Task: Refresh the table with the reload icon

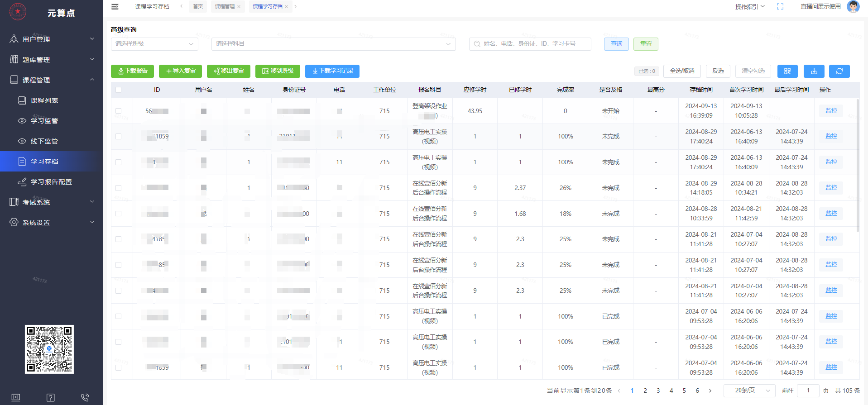Action: click(839, 71)
